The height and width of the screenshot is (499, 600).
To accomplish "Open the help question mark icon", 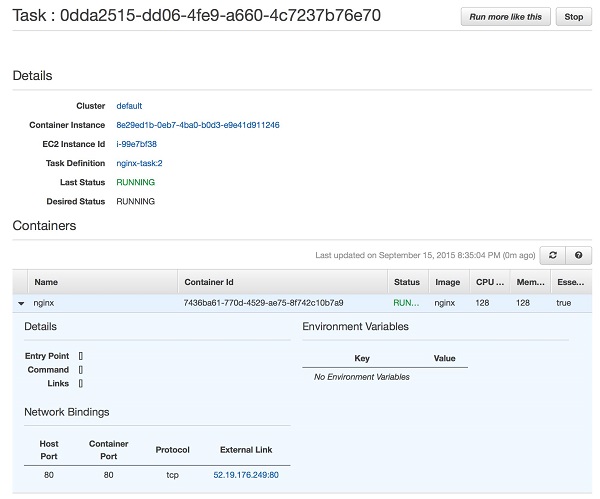I will [x=577, y=255].
